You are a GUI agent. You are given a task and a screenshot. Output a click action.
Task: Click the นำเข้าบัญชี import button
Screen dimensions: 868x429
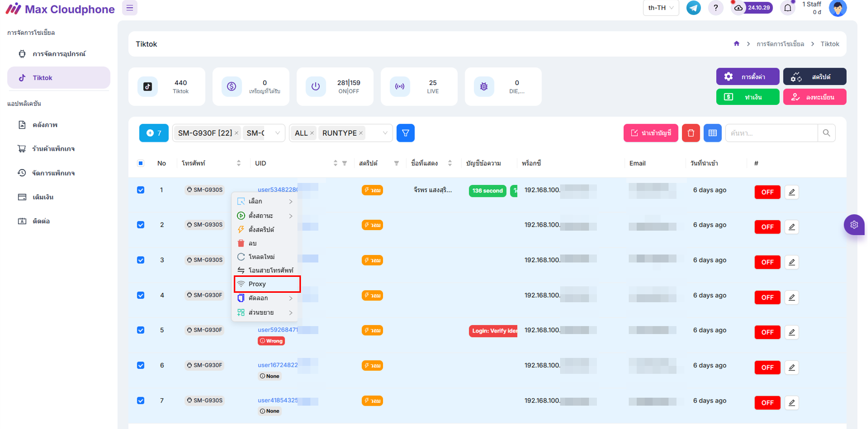pyautogui.click(x=651, y=133)
